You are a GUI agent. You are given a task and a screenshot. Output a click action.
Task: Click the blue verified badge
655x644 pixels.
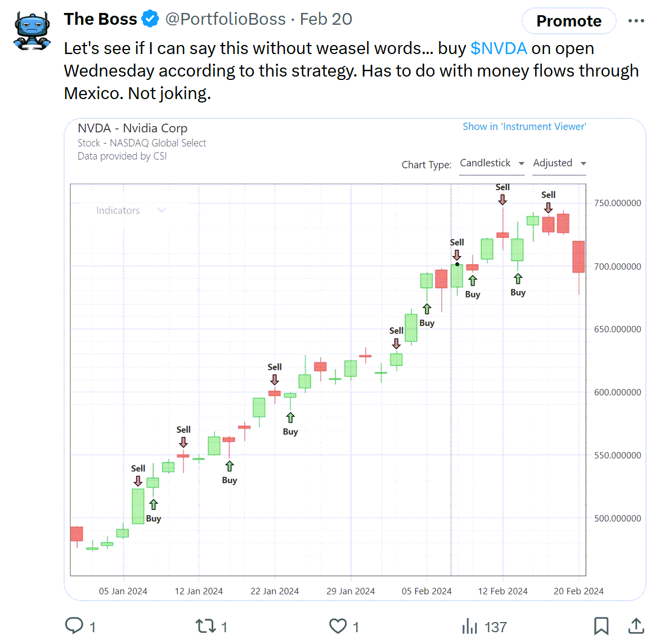(150, 19)
